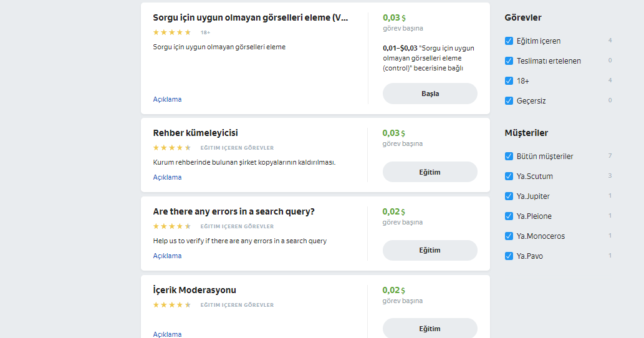Screen dimensions: 644x338
Task: Toggle the Ya.Pleione checkbox
Action: 509,216
